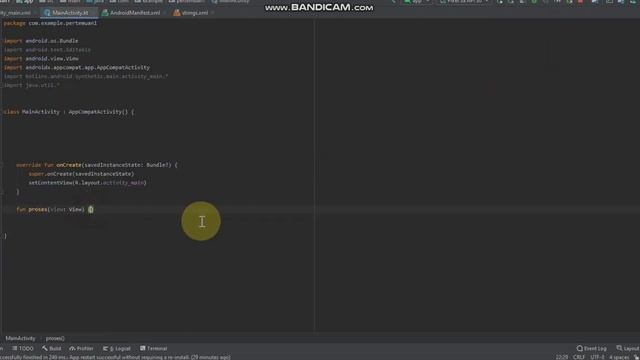The image size is (640, 360).
Task: Click the proses function name
Action: (38, 209)
